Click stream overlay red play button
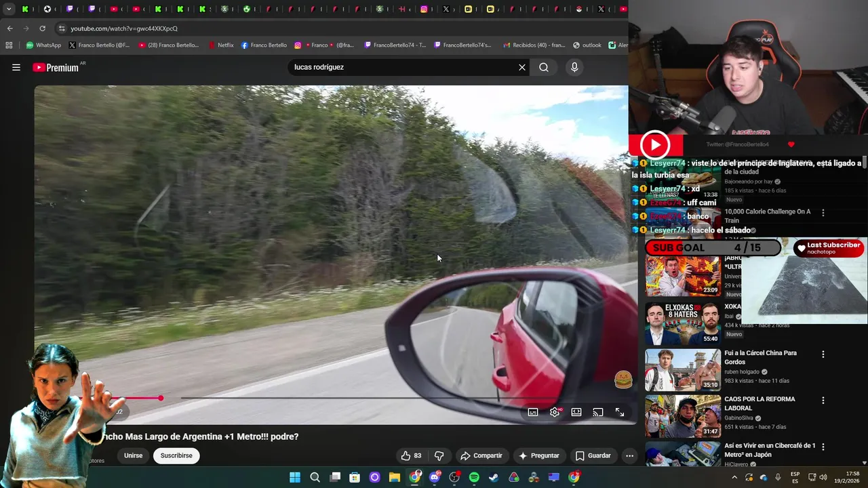 [x=655, y=144]
